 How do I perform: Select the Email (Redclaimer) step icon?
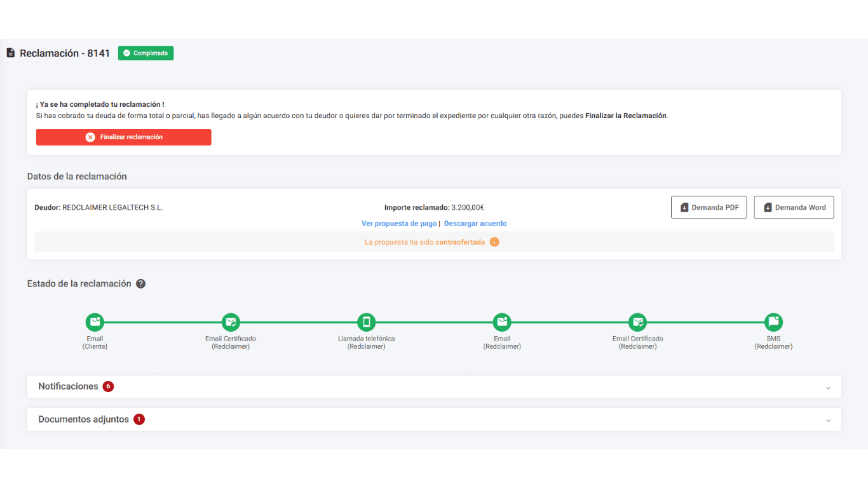pyautogui.click(x=502, y=322)
